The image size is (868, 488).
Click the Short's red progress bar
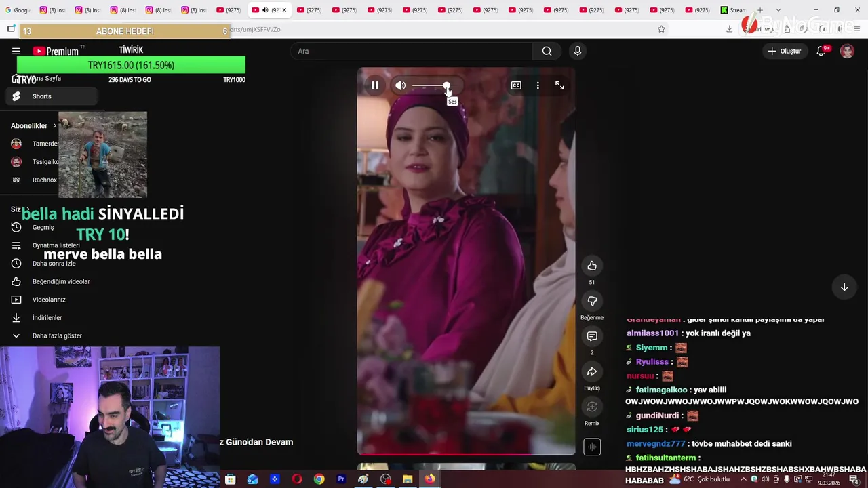466,454
